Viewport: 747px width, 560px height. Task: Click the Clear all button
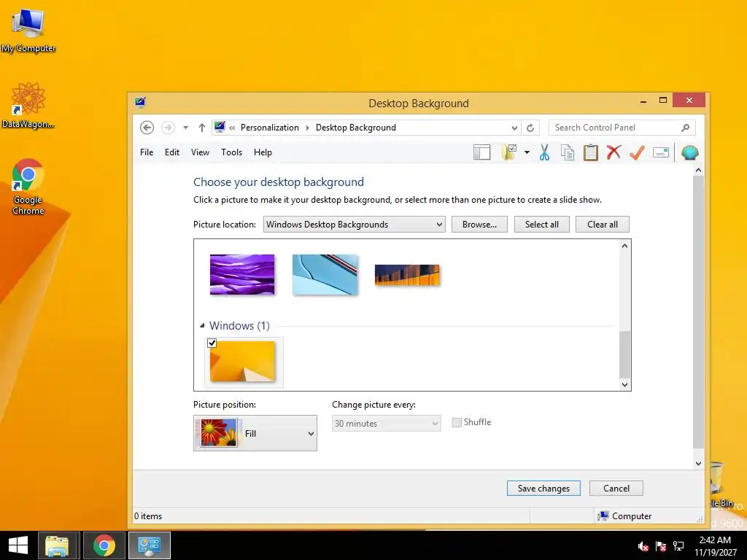pyautogui.click(x=602, y=225)
